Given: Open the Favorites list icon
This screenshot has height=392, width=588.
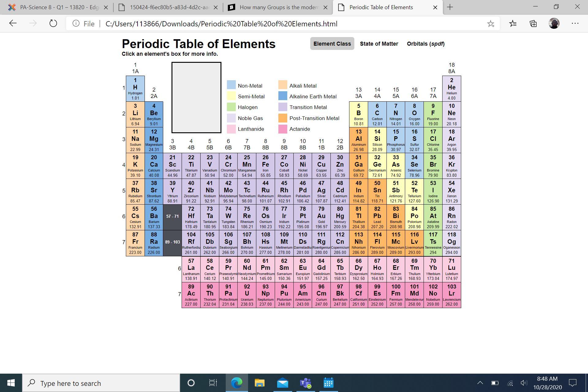Looking at the screenshot, I should tap(513, 24).
